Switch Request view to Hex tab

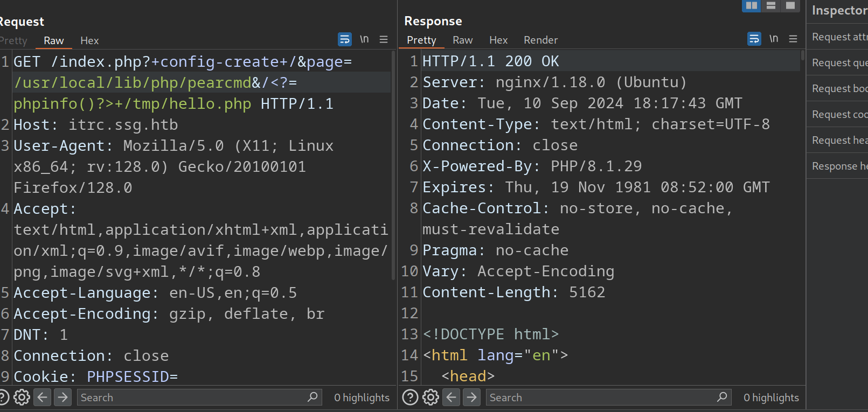(x=89, y=40)
